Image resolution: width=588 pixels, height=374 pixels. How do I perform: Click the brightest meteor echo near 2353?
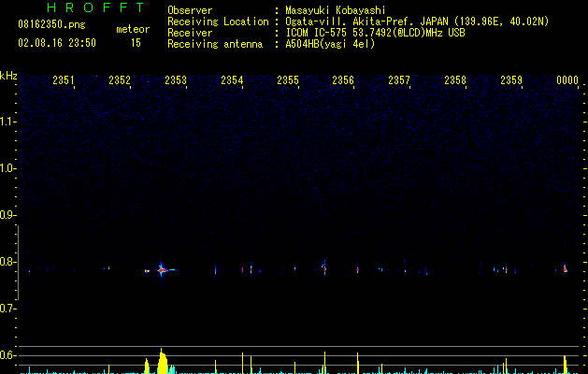click(x=162, y=269)
